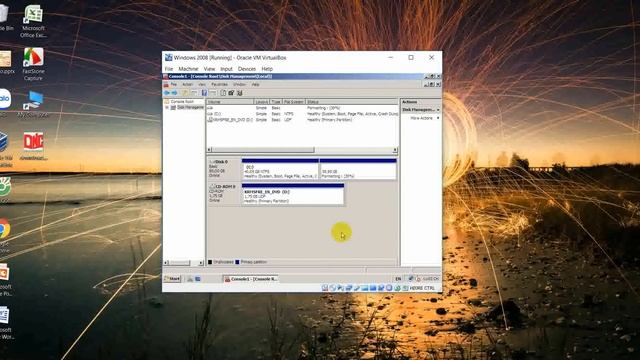Click the VM taskbar clock
This screenshot has width=640, height=360.
click(431, 279)
